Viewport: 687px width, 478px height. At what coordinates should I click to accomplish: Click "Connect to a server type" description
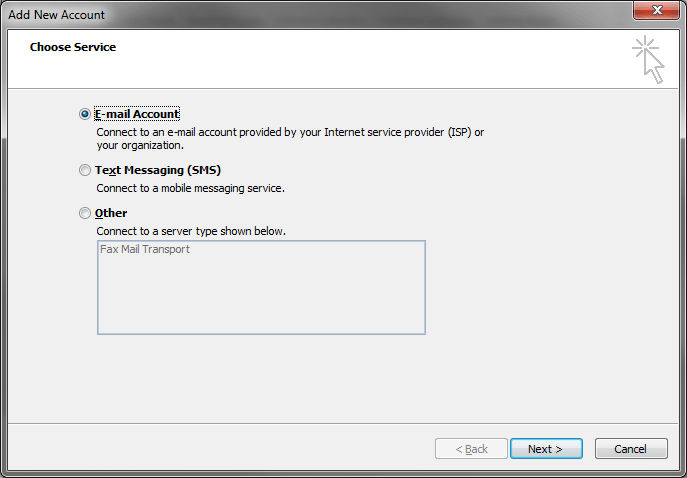pos(191,231)
